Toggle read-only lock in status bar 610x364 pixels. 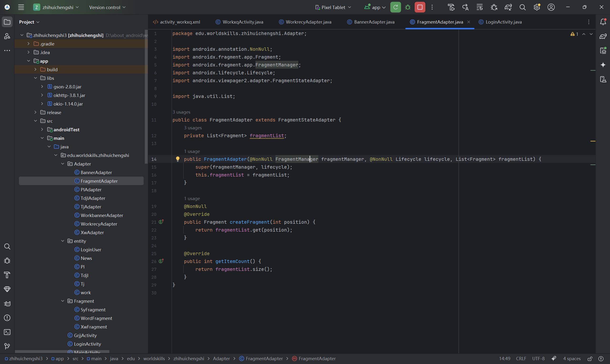click(x=590, y=359)
